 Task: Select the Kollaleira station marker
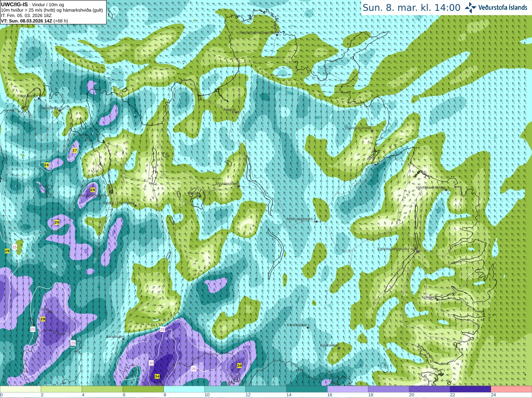pos(437,299)
